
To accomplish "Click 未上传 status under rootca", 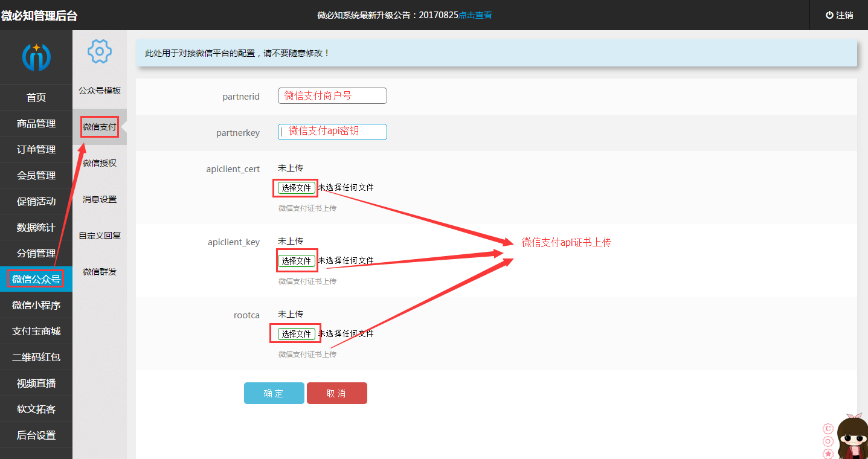I will 291,314.
